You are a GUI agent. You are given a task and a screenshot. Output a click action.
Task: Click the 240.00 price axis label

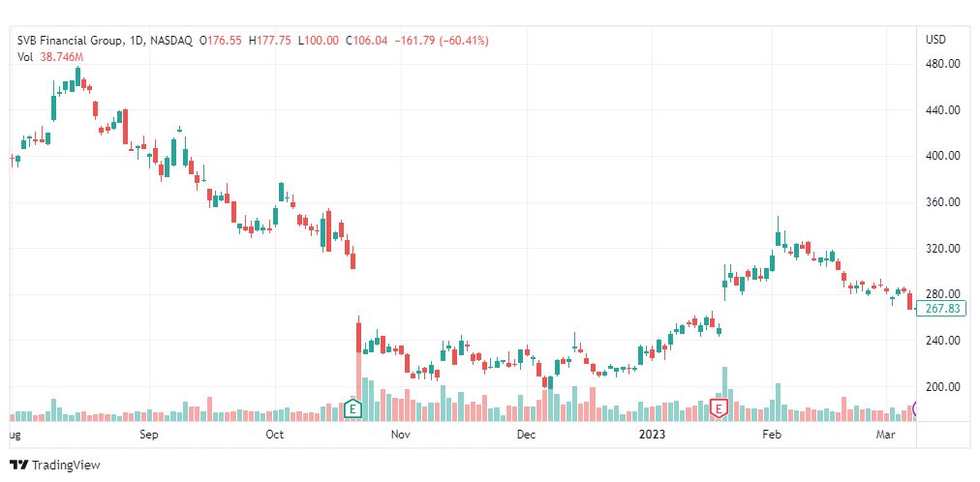click(943, 341)
